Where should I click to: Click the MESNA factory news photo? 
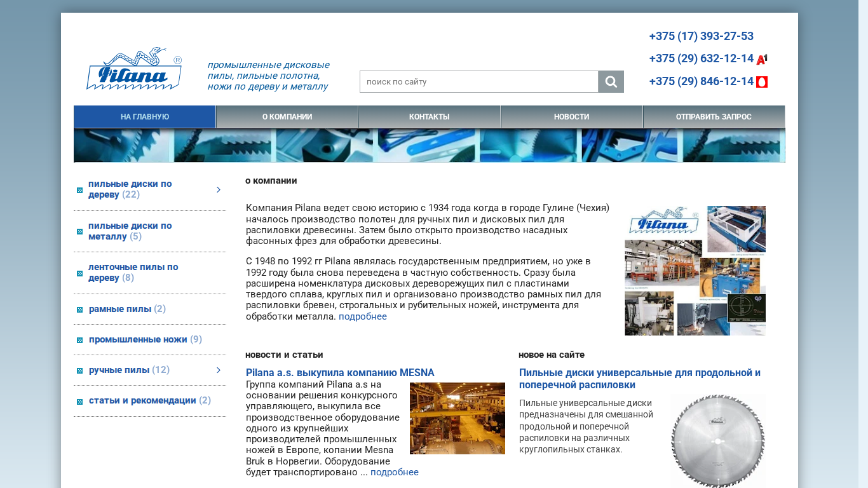click(x=458, y=418)
